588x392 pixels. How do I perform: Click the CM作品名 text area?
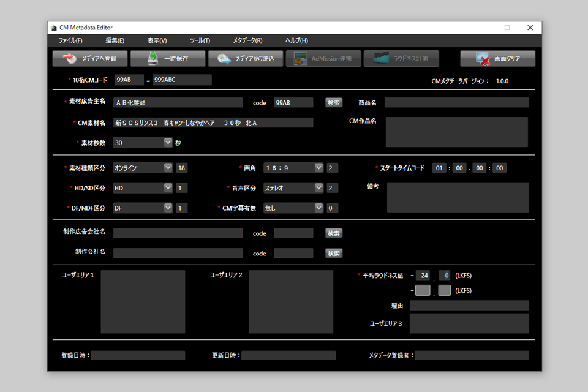(x=457, y=132)
